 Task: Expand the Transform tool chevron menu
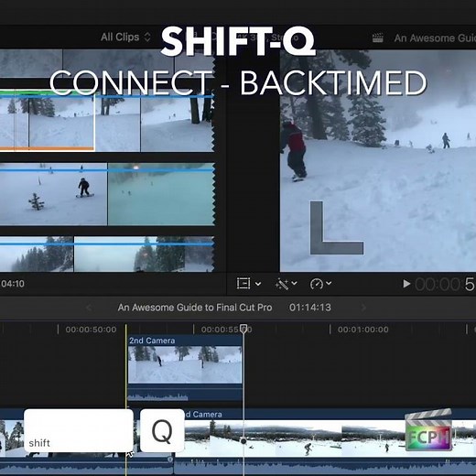(x=258, y=284)
